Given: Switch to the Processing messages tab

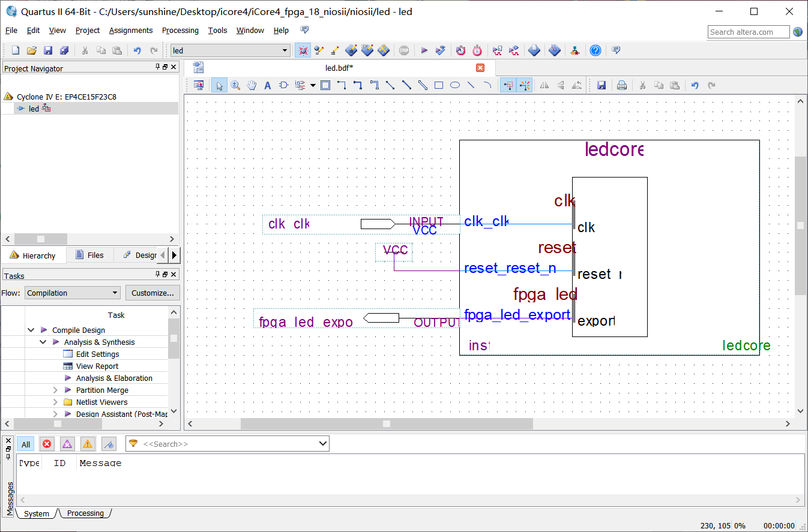Looking at the screenshot, I should click(x=85, y=513).
